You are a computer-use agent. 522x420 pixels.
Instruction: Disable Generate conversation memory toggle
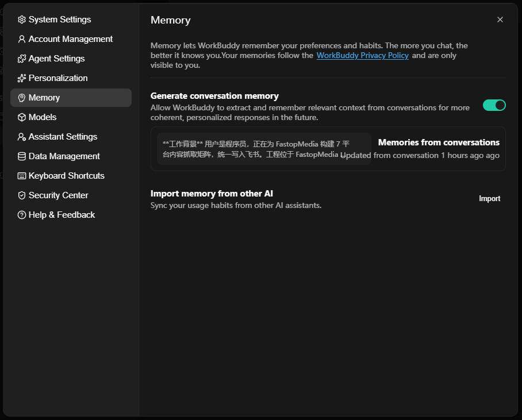tap(494, 106)
